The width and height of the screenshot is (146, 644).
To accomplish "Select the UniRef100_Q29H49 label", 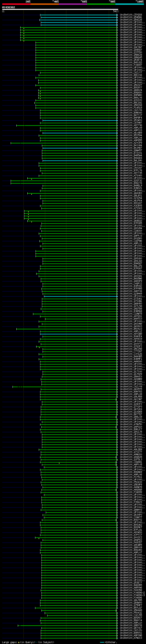I will 131,294.
